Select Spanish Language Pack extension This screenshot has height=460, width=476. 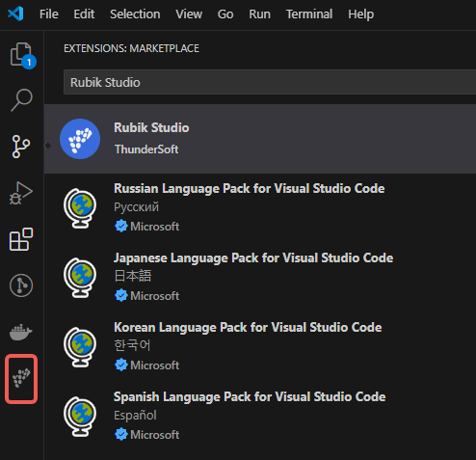tap(260, 417)
